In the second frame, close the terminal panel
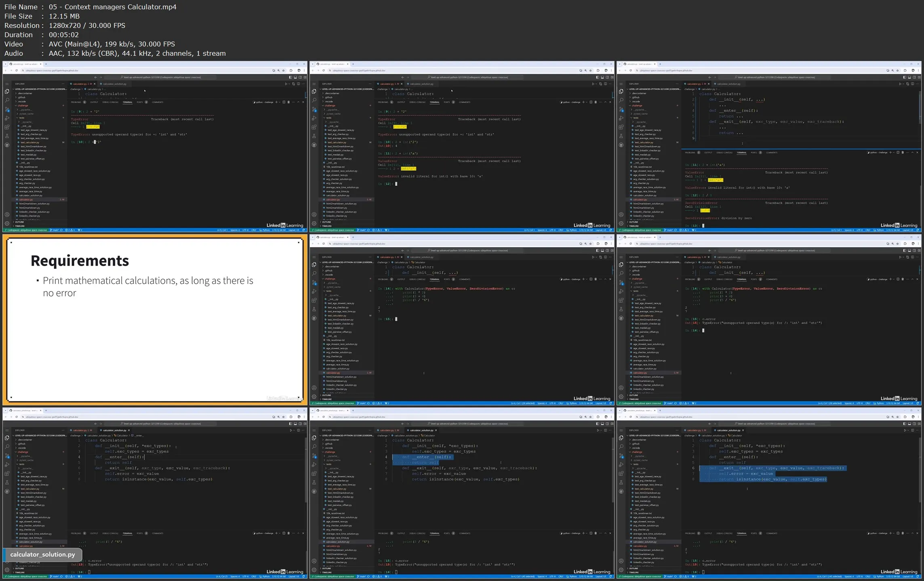924x581 pixels. [610, 102]
